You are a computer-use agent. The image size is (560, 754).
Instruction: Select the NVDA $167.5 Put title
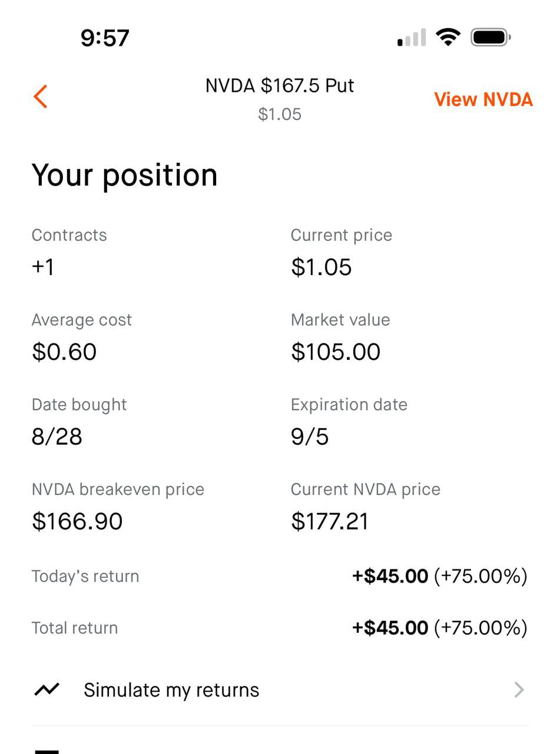(x=280, y=85)
